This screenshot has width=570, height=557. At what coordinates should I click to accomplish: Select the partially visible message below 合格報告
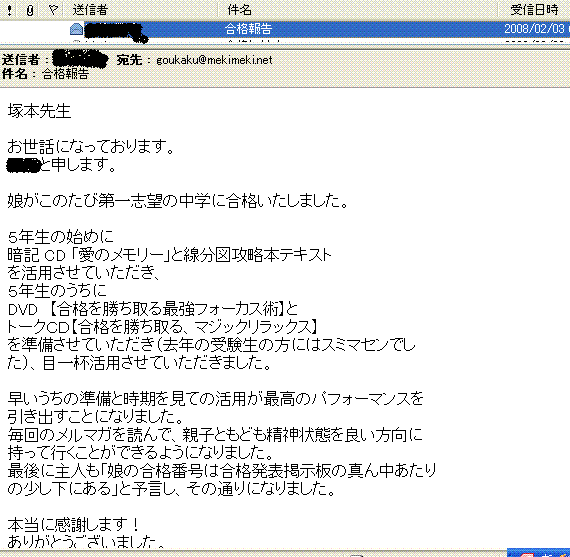(x=285, y=41)
